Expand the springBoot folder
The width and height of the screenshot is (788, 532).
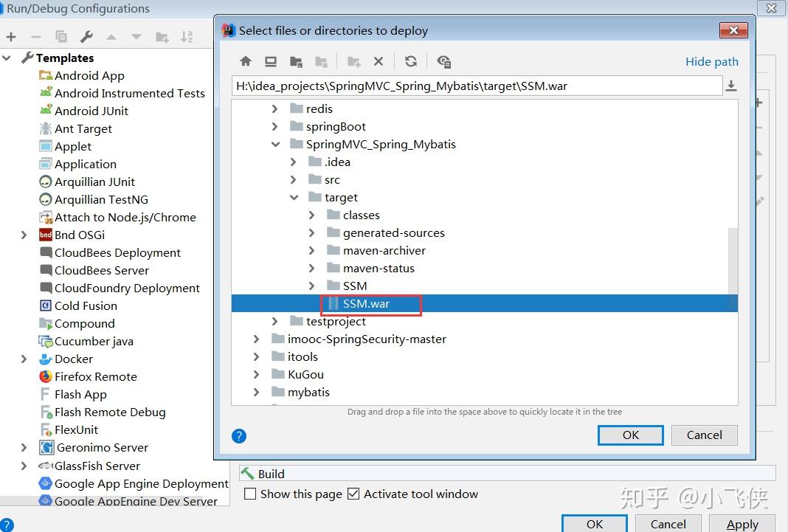point(274,127)
